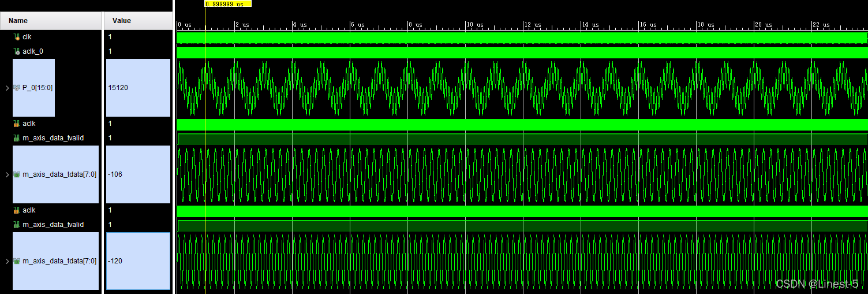This screenshot has width=868, height=294.
Task: Expand m_axis_data_tdata[7:0] bus with value -120
Action: [7, 261]
